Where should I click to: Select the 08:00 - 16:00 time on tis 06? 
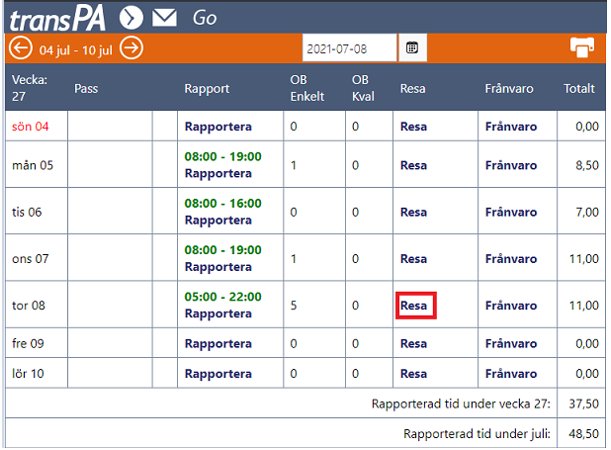(x=223, y=203)
